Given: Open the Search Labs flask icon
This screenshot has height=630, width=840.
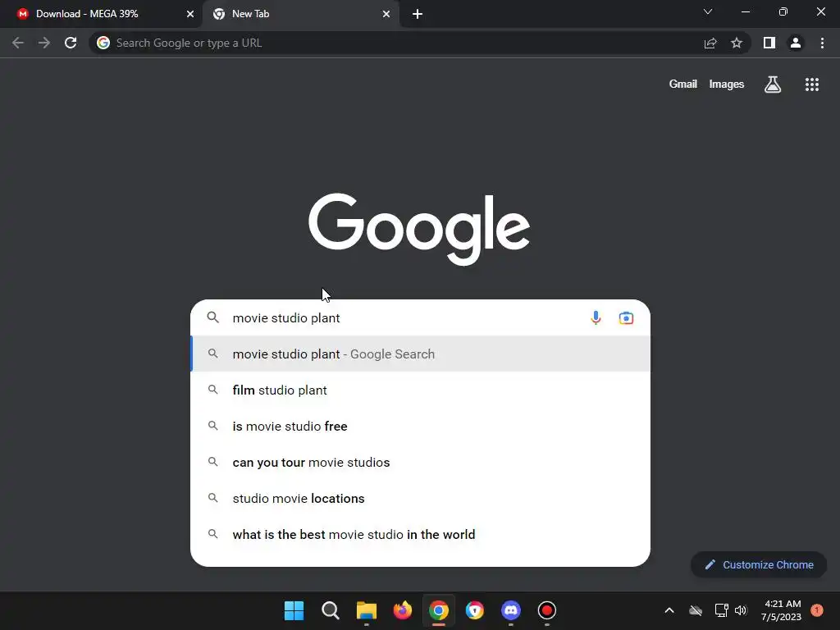Looking at the screenshot, I should tap(773, 84).
